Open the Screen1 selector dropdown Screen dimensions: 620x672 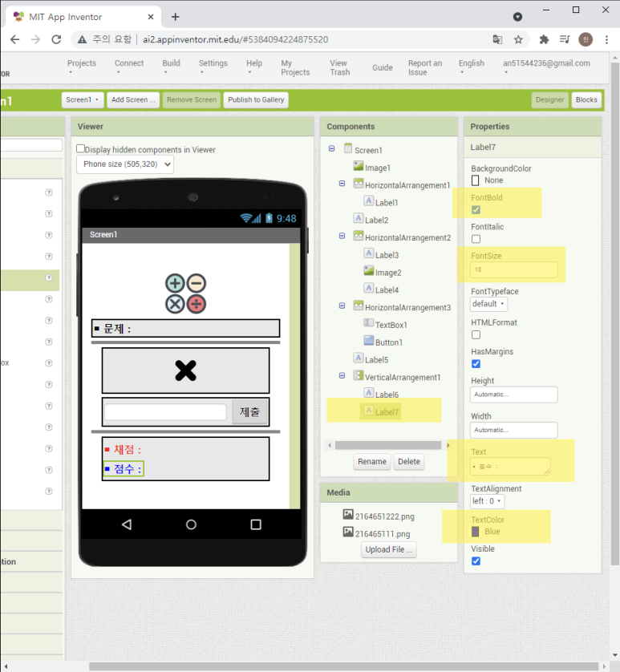[83, 100]
